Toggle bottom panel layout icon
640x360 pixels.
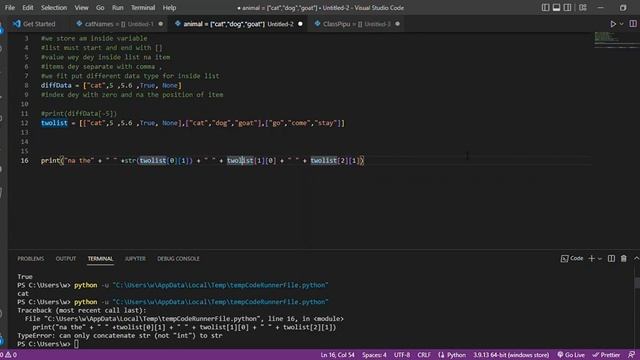tap(556, 8)
